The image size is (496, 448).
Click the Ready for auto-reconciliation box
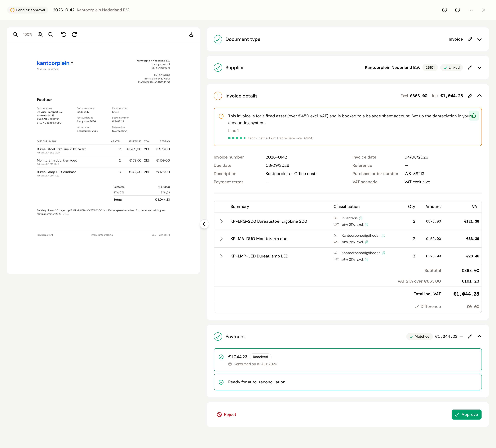[x=347, y=382]
